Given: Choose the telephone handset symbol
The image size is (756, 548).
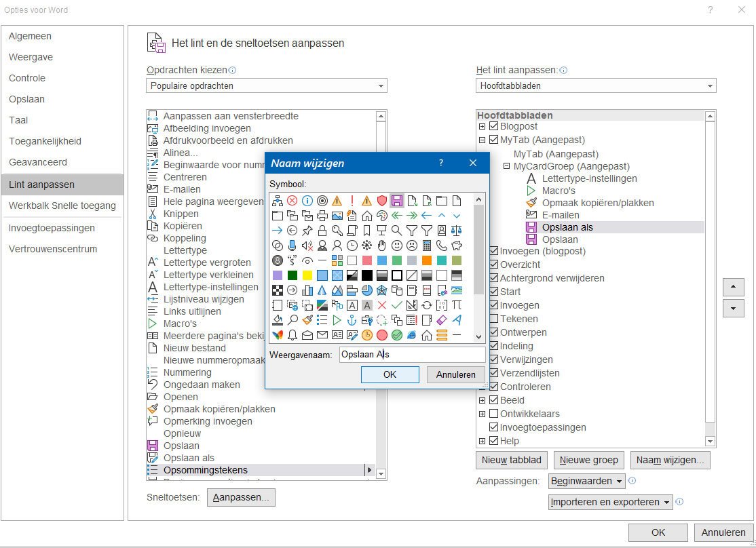Looking at the screenshot, I should pyautogui.click(x=442, y=246).
